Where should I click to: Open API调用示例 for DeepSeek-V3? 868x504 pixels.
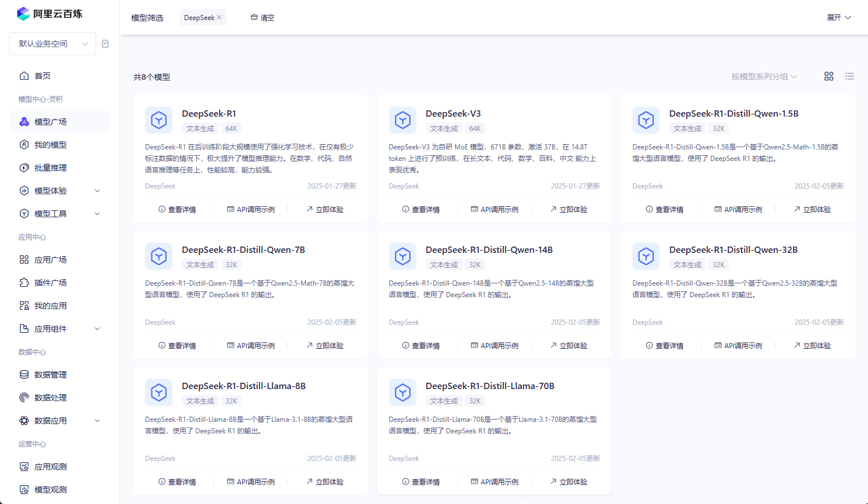click(x=495, y=210)
